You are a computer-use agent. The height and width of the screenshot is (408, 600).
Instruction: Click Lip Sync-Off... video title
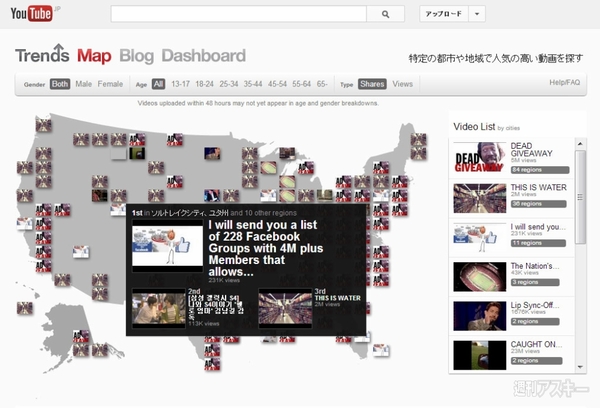click(535, 305)
